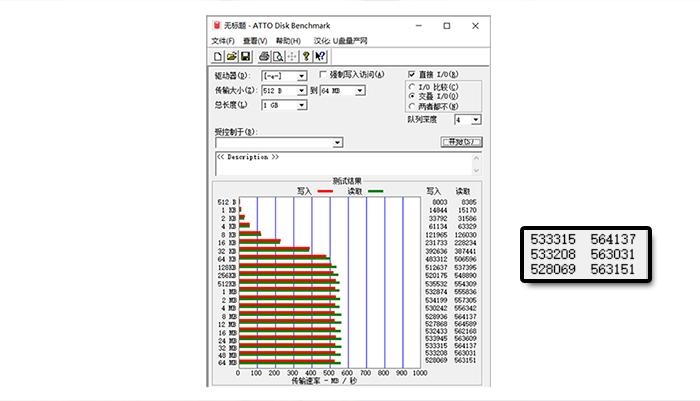Screen dimensions: 700x401
Task: Open the 帮助(H) menu
Action: (288, 41)
